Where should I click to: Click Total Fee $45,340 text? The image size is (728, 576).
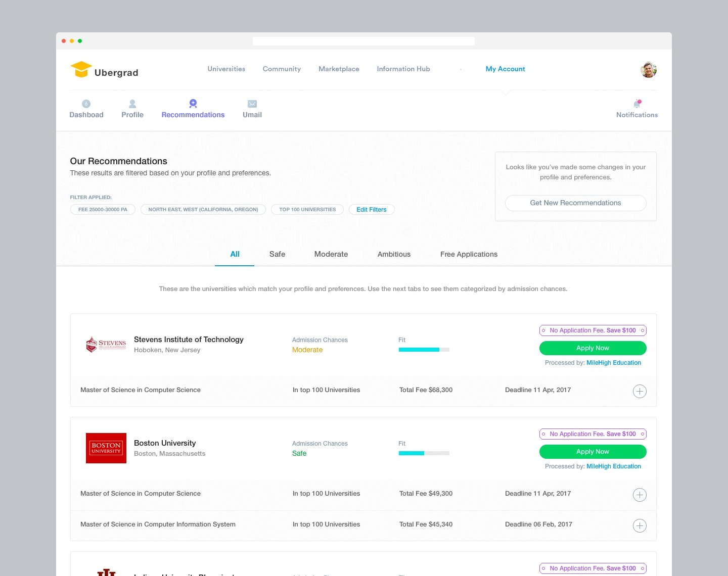426,524
